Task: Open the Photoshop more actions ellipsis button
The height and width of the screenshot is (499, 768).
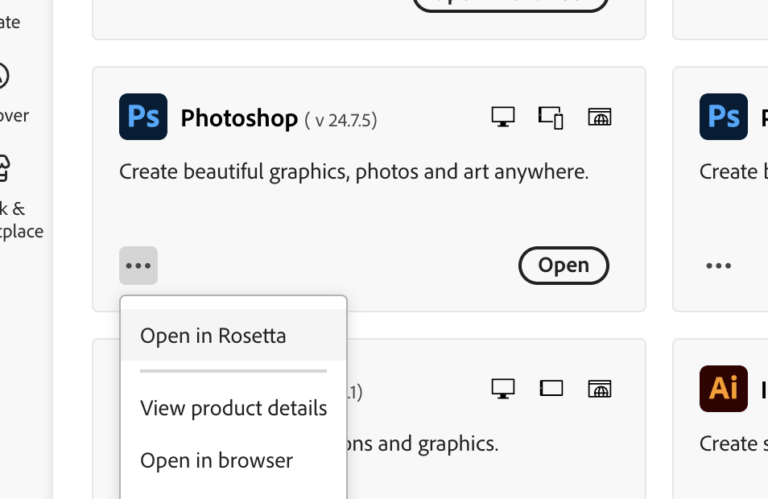Action: tap(139, 265)
